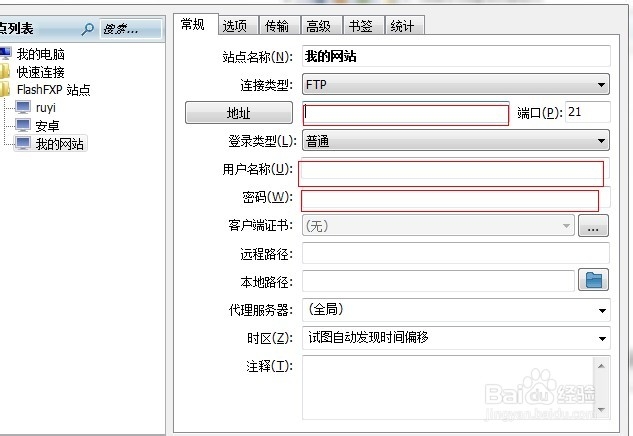This screenshot has height=436, width=633.
Task: Click the 我的网站 site monitor icon
Action: (23, 143)
